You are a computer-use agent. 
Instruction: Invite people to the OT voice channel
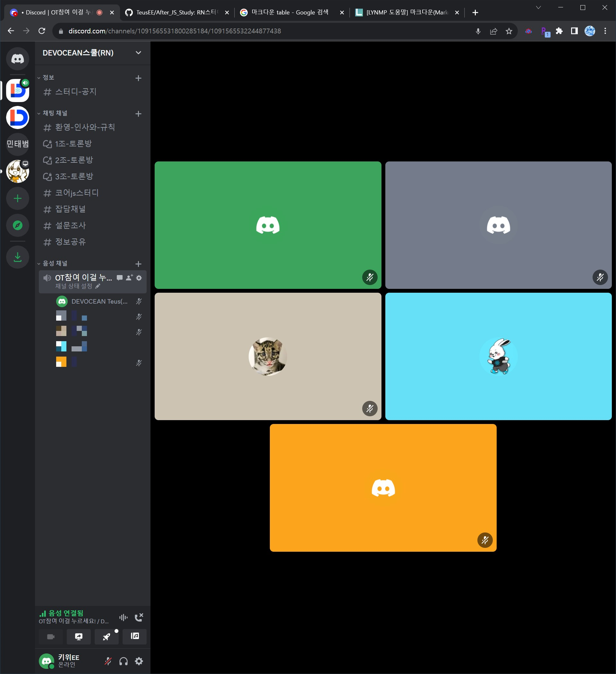point(129,278)
